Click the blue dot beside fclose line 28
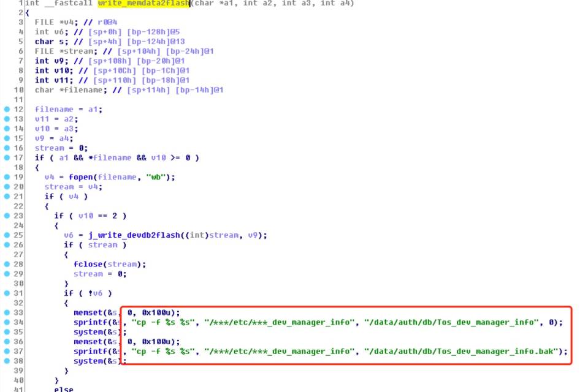The image size is (588, 392). pyautogui.click(x=7, y=264)
